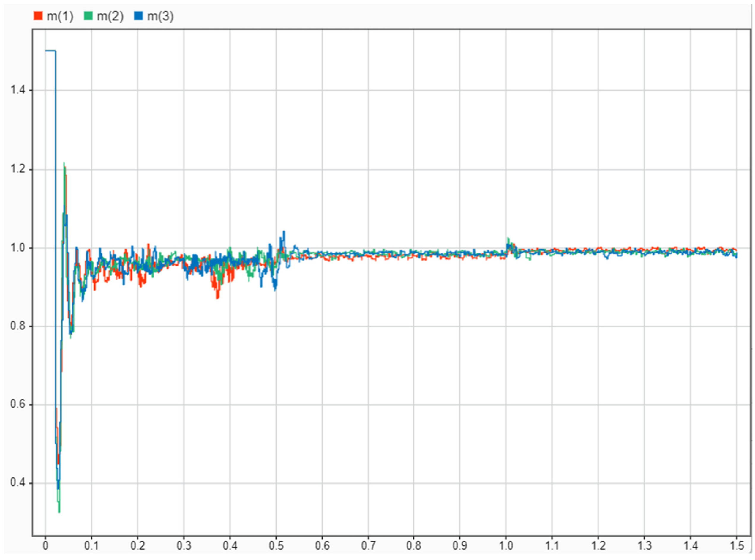
Task: Select the blue spike near x 0.5
Action: 284,233
